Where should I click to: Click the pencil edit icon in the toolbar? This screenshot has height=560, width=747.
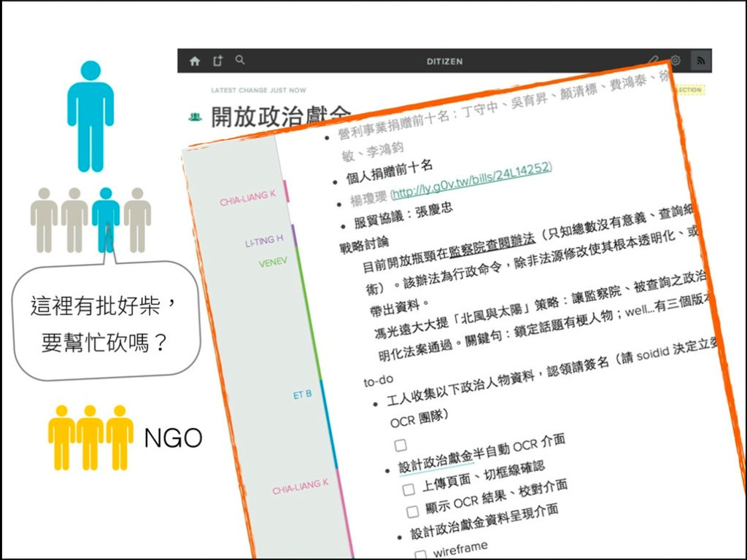click(x=653, y=60)
